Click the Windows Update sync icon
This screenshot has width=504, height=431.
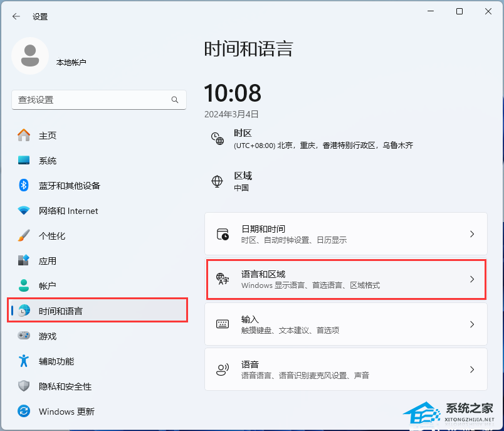coord(24,411)
